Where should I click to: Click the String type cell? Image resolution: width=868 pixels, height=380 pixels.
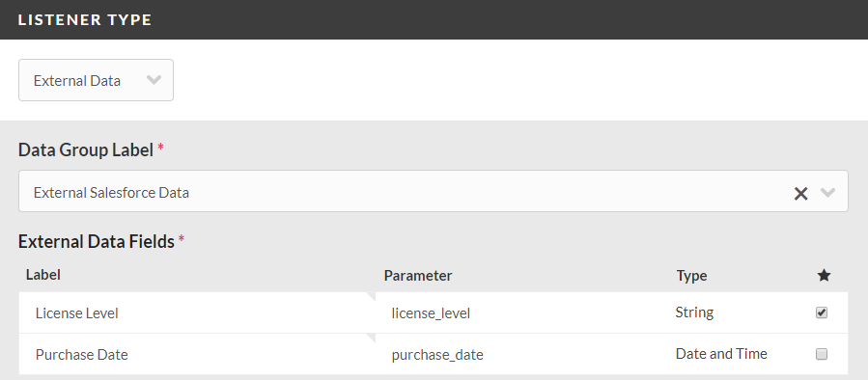(x=694, y=312)
